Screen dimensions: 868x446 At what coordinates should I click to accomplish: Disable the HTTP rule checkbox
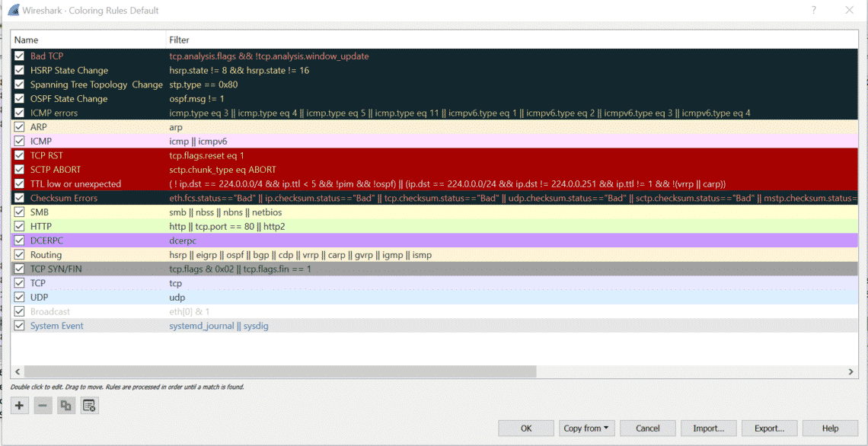(x=19, y=226)
